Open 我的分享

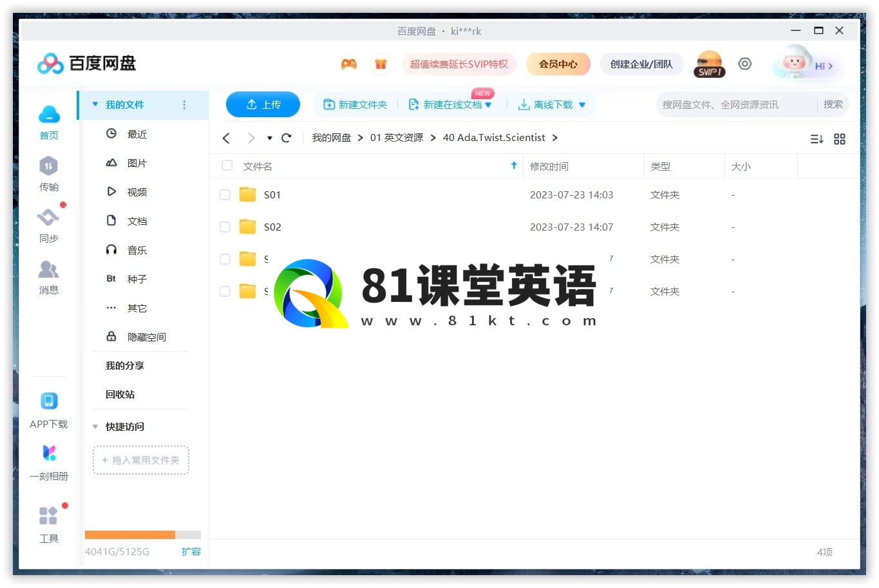pos(125,366)
